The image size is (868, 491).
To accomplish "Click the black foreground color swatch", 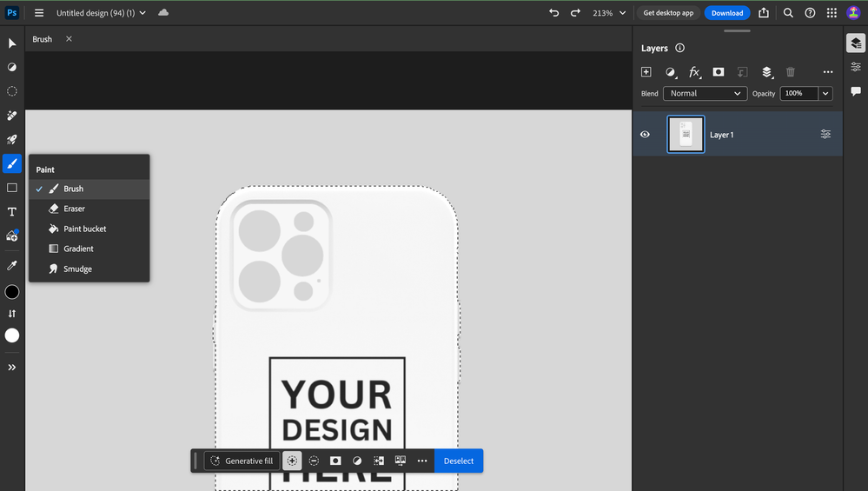I will coord(12,292).
